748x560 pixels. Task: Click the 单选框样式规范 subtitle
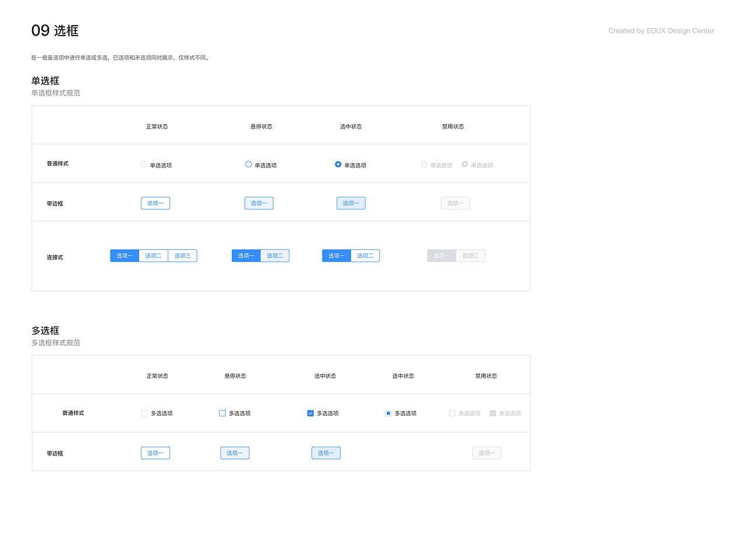point(56,93)
